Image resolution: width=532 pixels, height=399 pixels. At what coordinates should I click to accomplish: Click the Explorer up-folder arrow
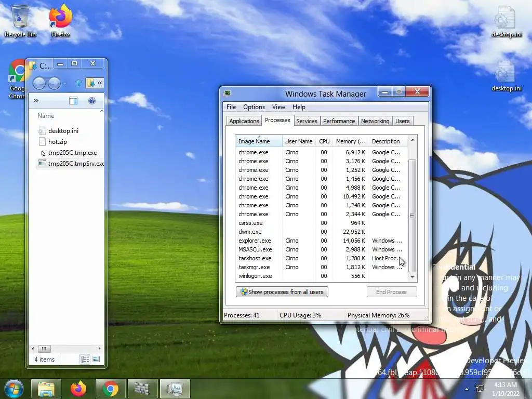click(78, 83)
